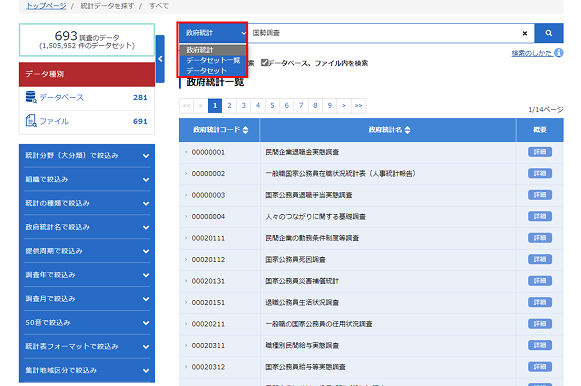Open 詳細 for row 00020211
581x386 pixels.
540,324
